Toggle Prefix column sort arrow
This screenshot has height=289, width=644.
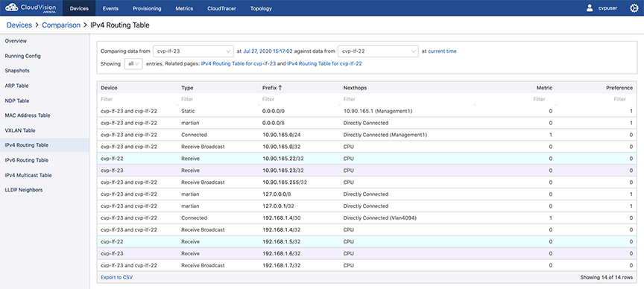[280, 88]
